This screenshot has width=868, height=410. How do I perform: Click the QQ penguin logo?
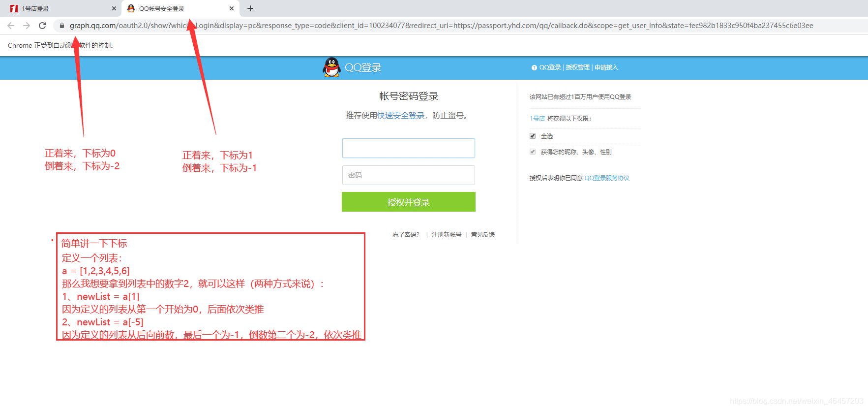[x=332, y=67]
